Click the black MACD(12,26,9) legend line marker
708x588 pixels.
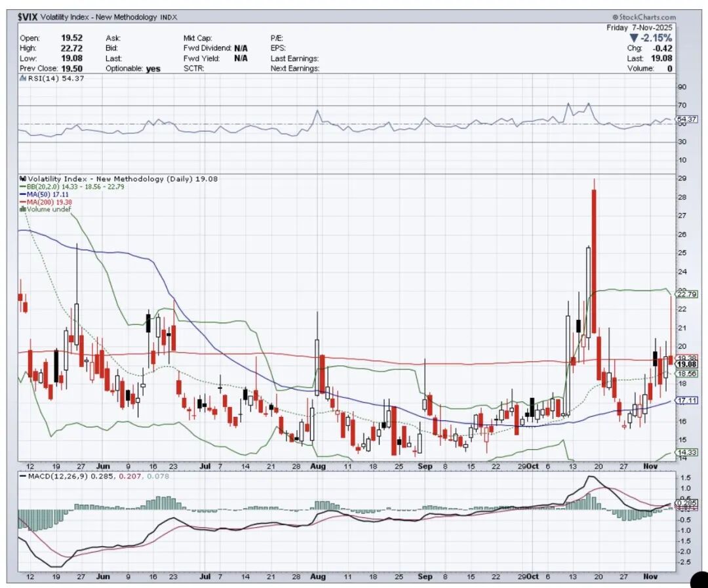[23, 476]
